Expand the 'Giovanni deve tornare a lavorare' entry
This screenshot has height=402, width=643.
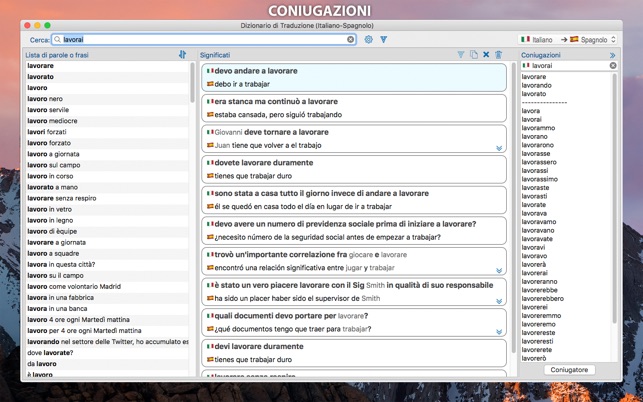[x=499, y=148]
